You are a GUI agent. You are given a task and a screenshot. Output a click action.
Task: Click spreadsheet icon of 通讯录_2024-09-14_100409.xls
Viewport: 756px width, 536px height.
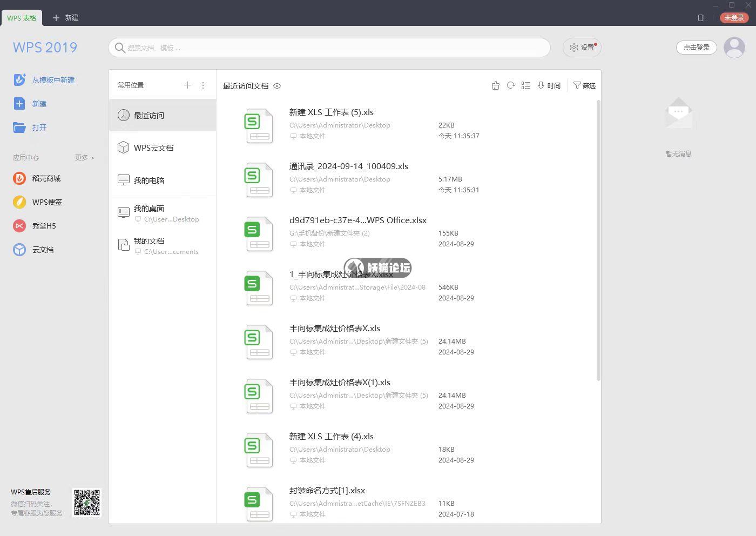point(259,180)
